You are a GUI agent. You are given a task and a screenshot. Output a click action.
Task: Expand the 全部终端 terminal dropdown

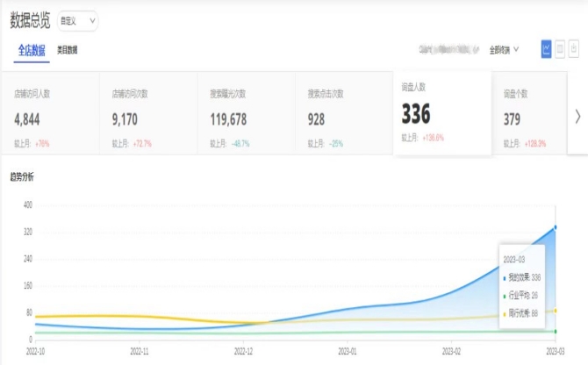click(504, 50)
